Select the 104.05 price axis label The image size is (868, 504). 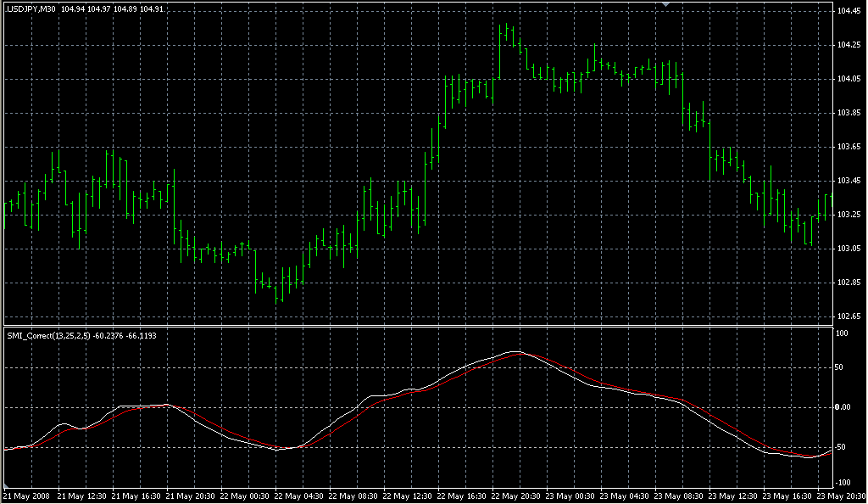coord(849,79)
